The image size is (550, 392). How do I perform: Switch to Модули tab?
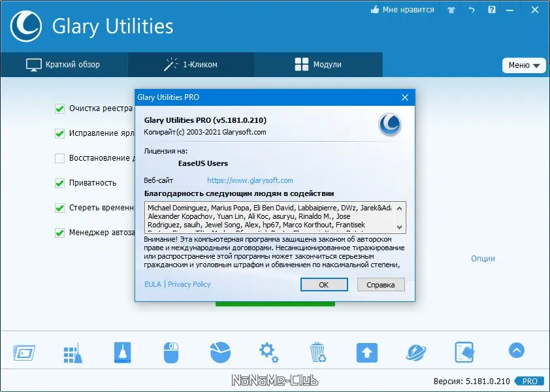(x=319, y=65)
